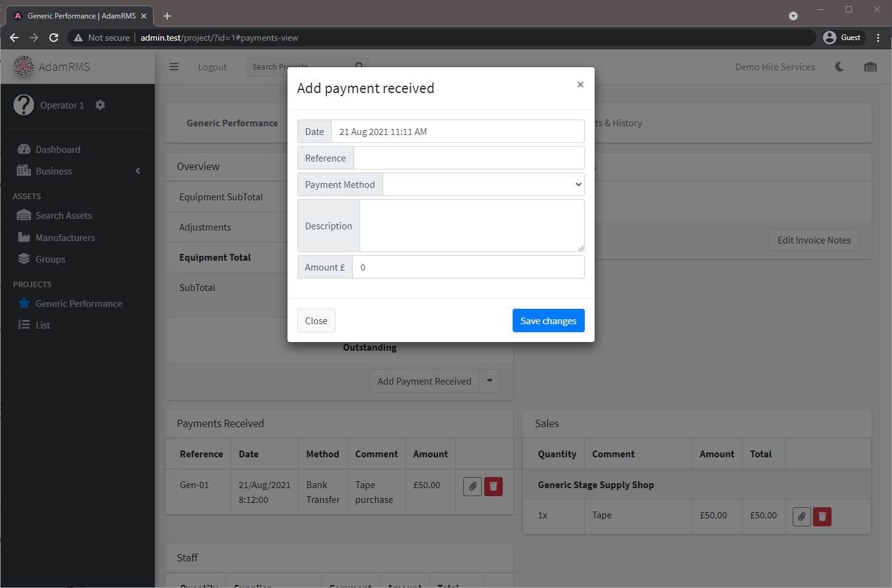The height and width of the screenshot is (588, 892).
Task: Toggle dark mode with the moon icon
Action: click(840, 67)
